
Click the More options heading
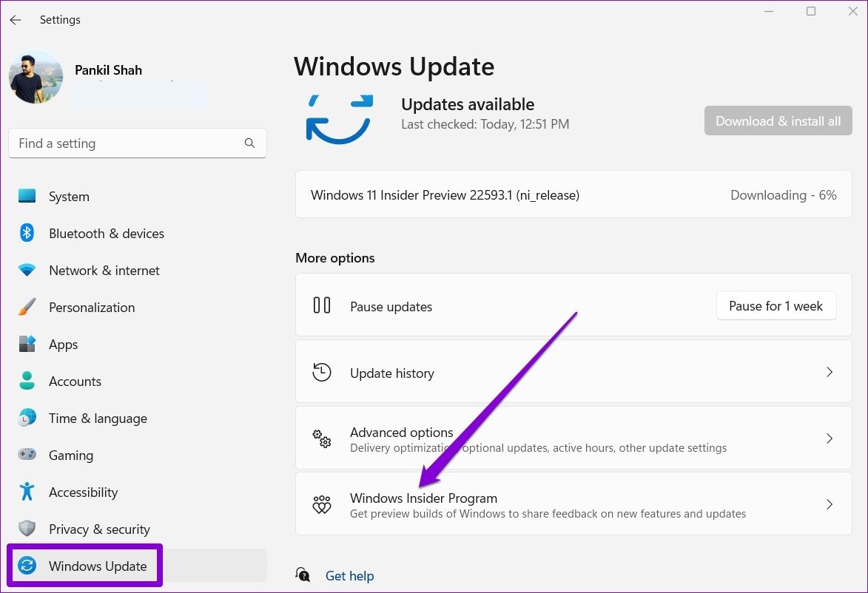click(x=335, y=258)
